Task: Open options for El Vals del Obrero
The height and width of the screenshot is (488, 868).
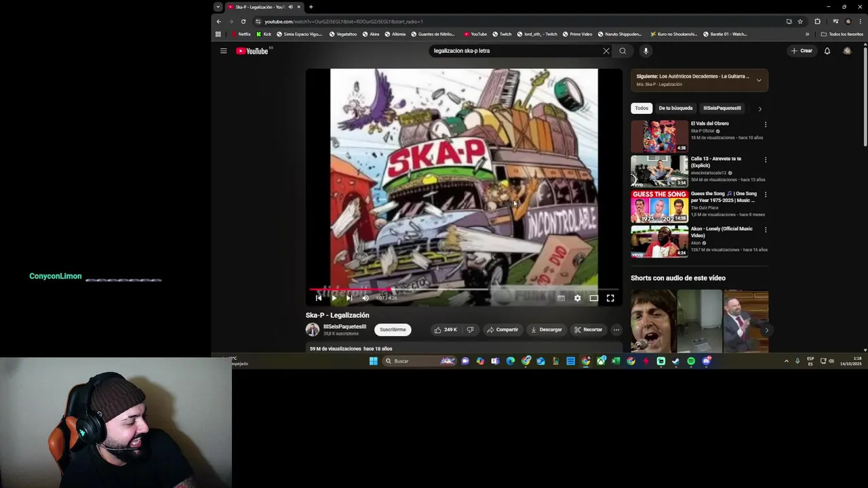Action: point(766,125)
